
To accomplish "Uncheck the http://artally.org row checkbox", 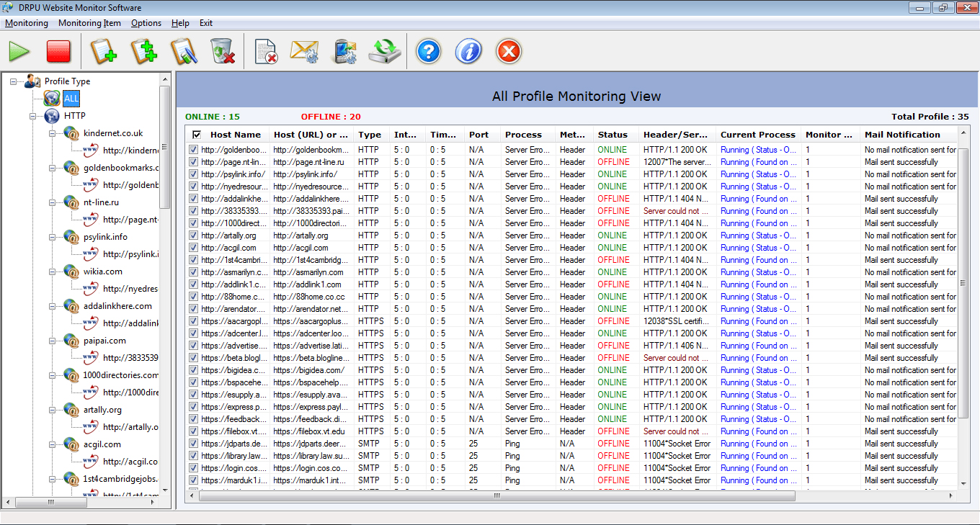I will pos(193,235).
